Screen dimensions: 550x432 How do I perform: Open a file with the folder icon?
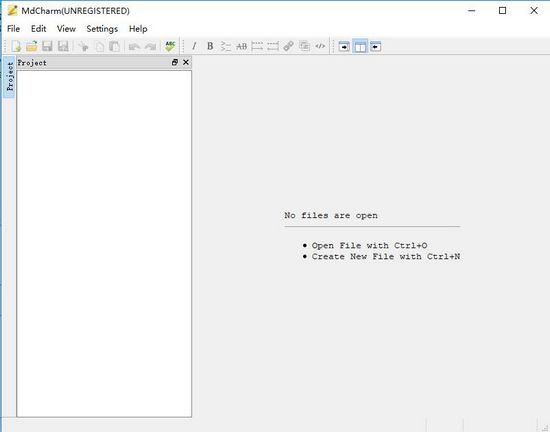32,46
